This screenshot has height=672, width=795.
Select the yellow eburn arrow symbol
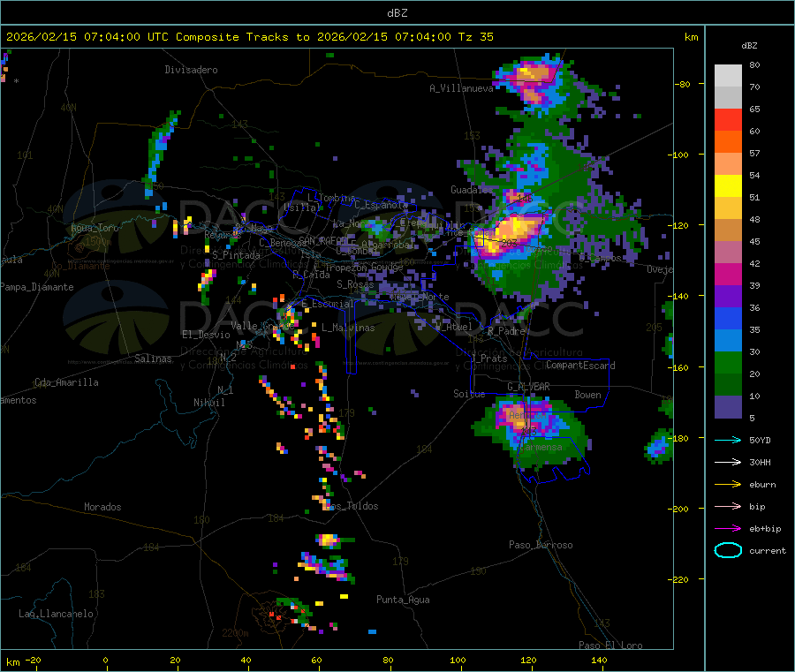[728, 485]
